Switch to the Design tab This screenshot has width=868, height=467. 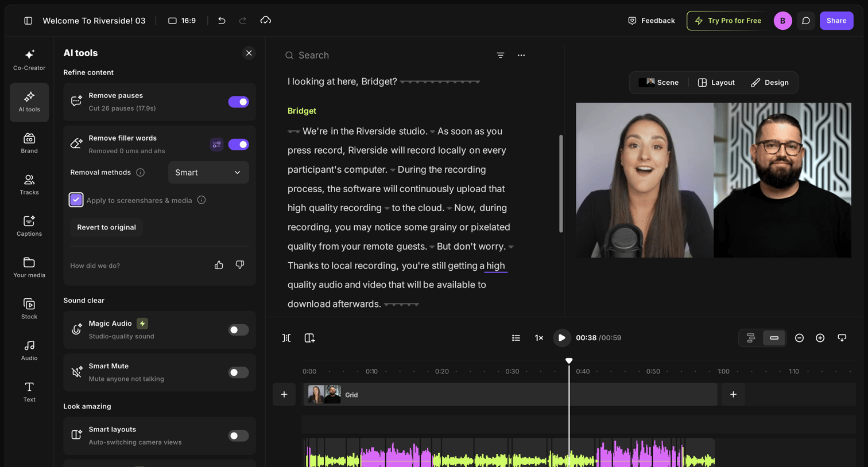tap(770, 83)
